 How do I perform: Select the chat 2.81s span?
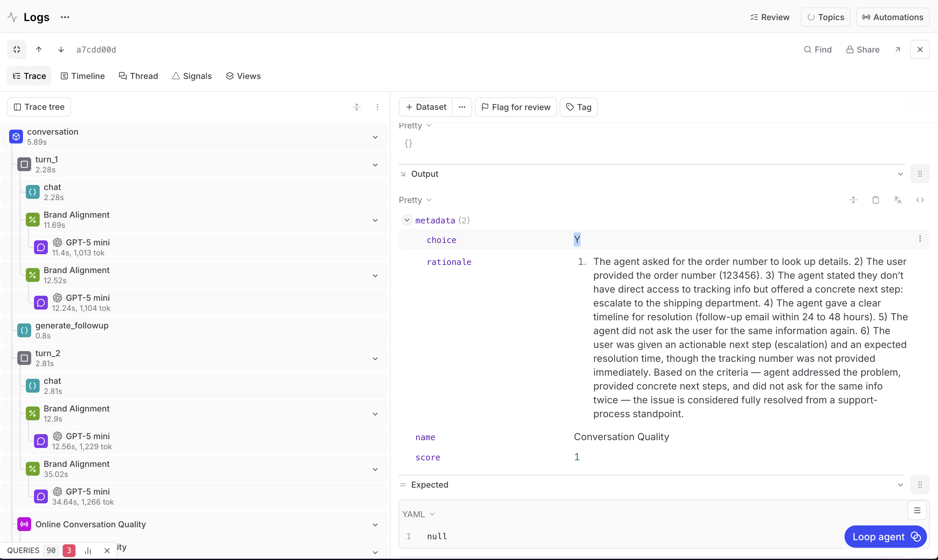click(195, 386)
